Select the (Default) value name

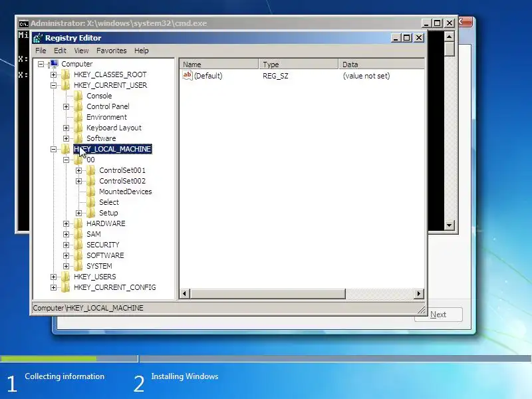(208, 76)
